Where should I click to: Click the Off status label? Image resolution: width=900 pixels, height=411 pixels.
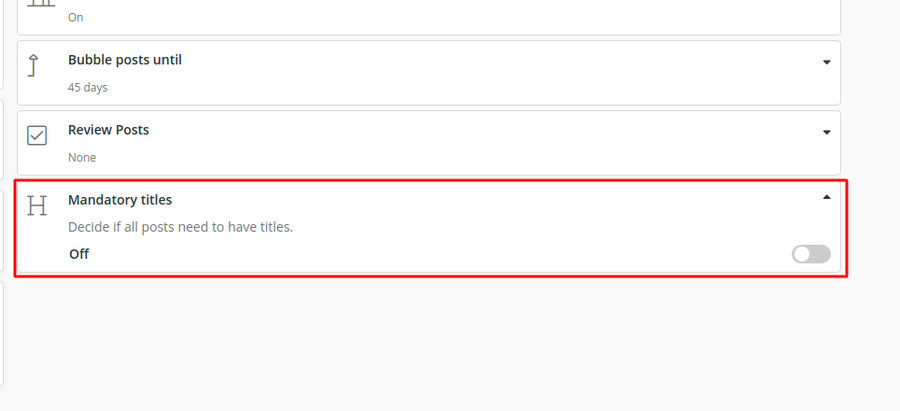click(79, 254)
